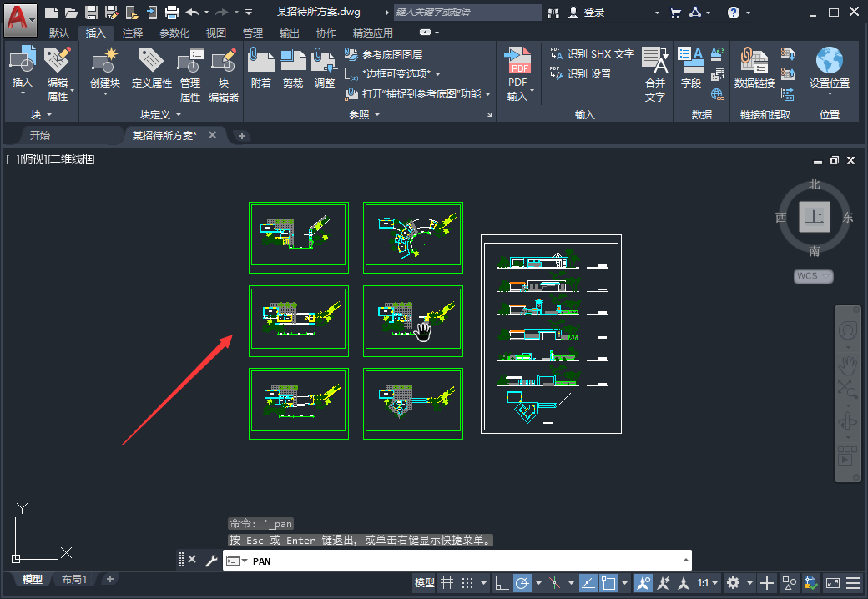Click the top-left floor plan drawing thumbnail

(299, 237)
